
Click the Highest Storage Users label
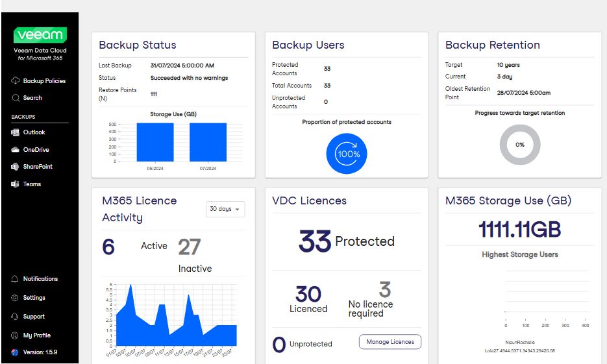(x=520, y=254)
